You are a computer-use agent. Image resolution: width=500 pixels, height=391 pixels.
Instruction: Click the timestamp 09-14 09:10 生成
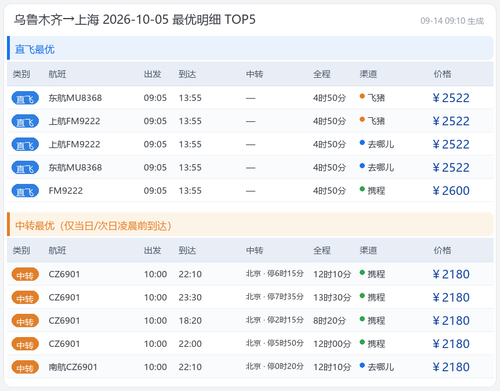click(452, 21)
